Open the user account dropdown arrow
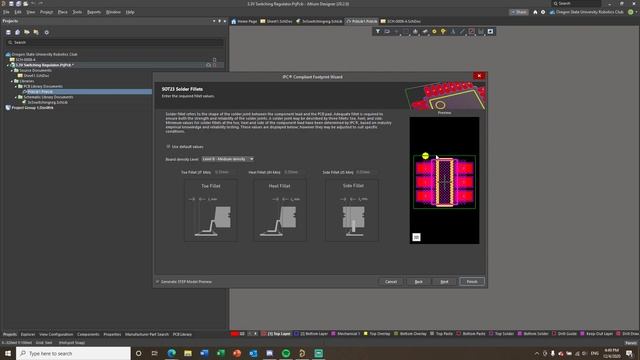The height and width of the screenshot is (360, 640). tap(636, 12)
